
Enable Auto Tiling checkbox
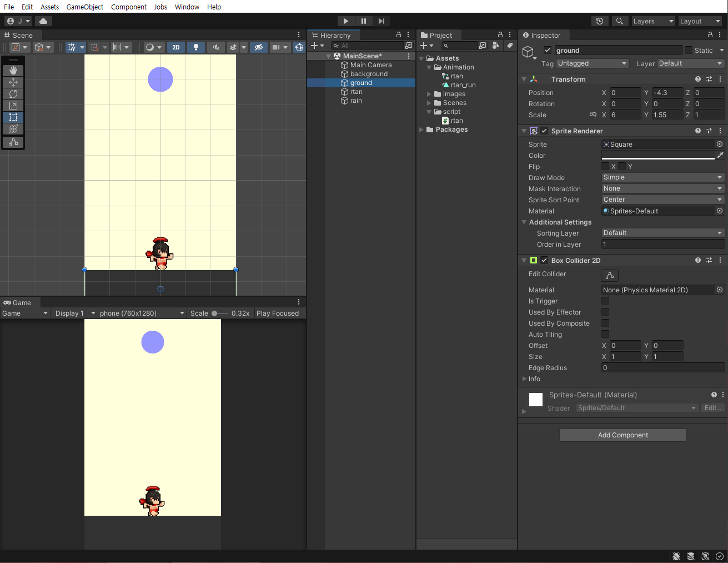coord(605,334)
